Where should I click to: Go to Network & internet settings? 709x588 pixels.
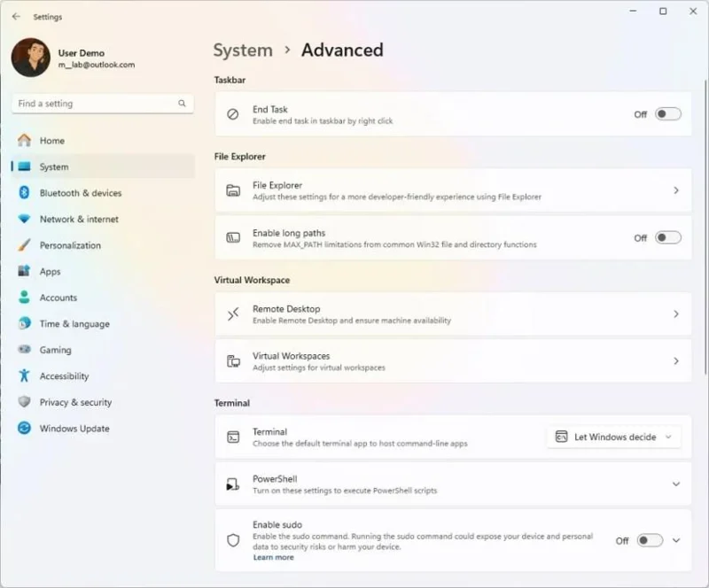[x=103, y=220]
